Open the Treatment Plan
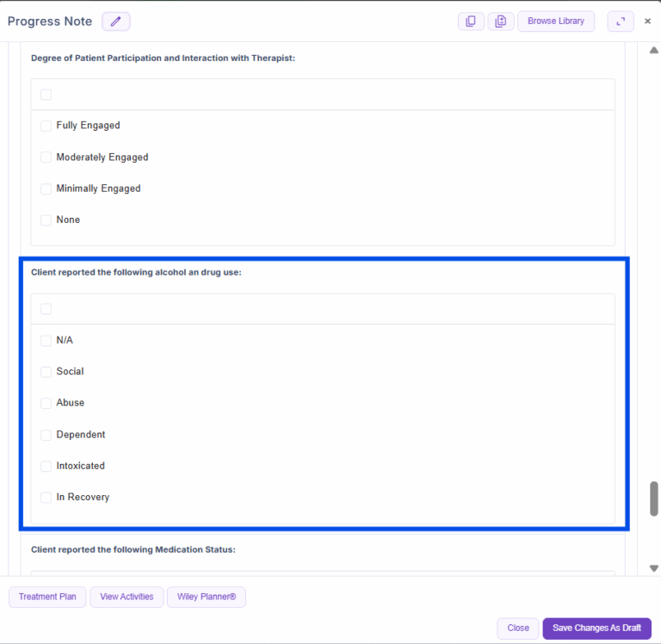This screenshot has height=644, width=661. 47,597
